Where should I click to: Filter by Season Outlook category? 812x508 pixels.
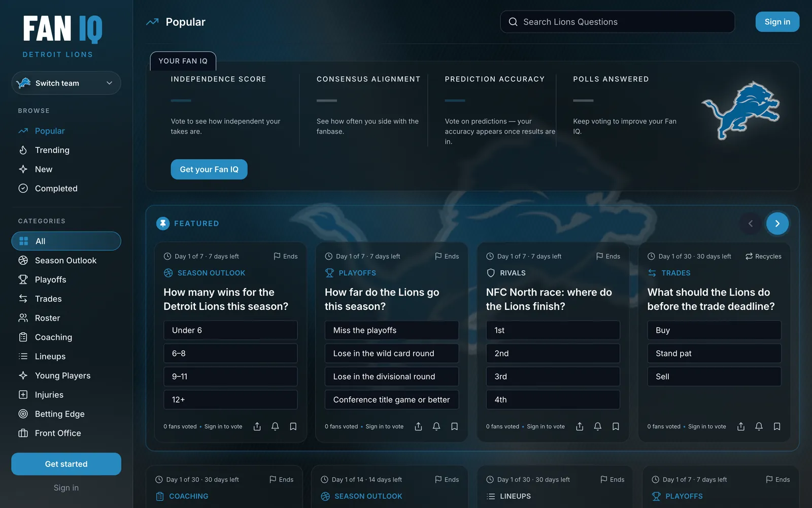[x=66, y=261]
